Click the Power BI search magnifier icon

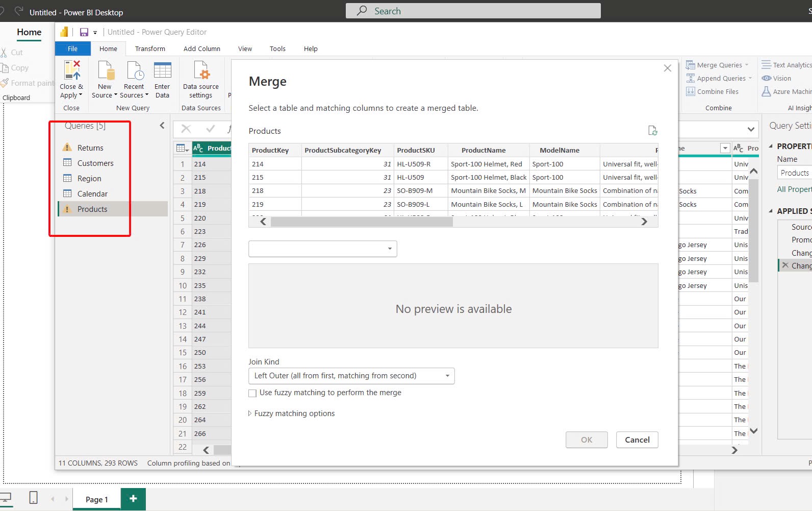(x=362, y=11)
